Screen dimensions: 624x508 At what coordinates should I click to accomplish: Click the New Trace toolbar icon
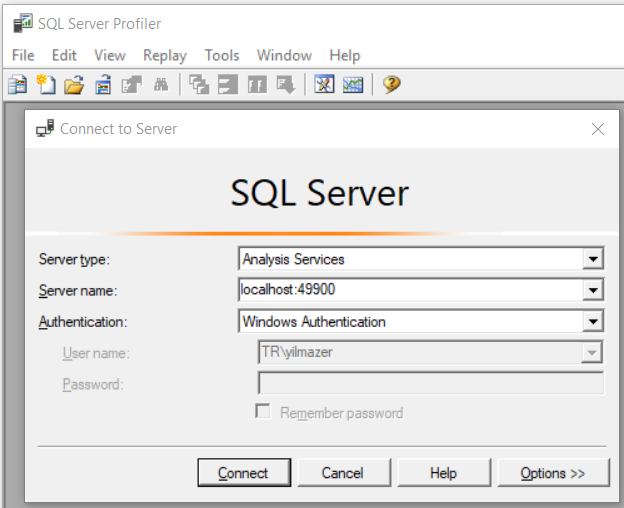18,85
